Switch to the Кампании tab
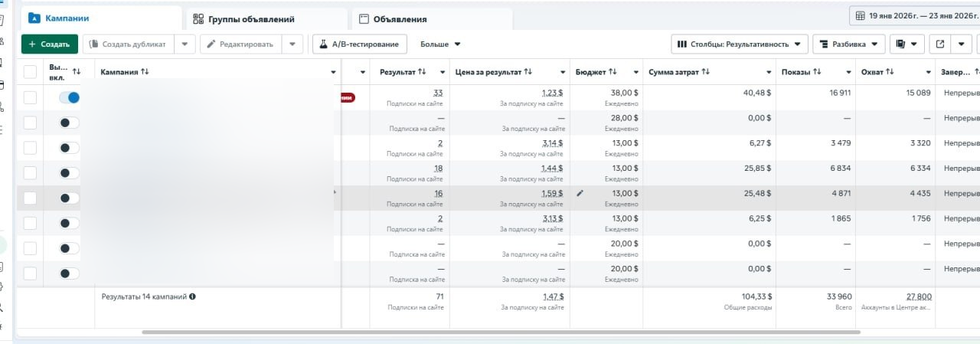 (x=101, y=18)
